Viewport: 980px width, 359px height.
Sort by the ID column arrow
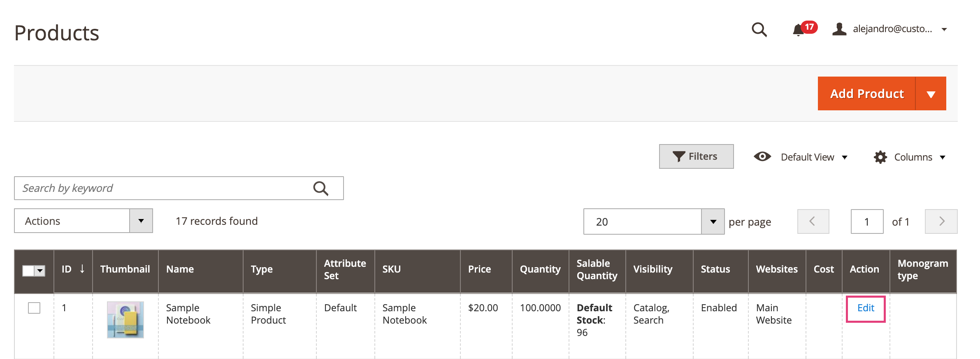82,269
